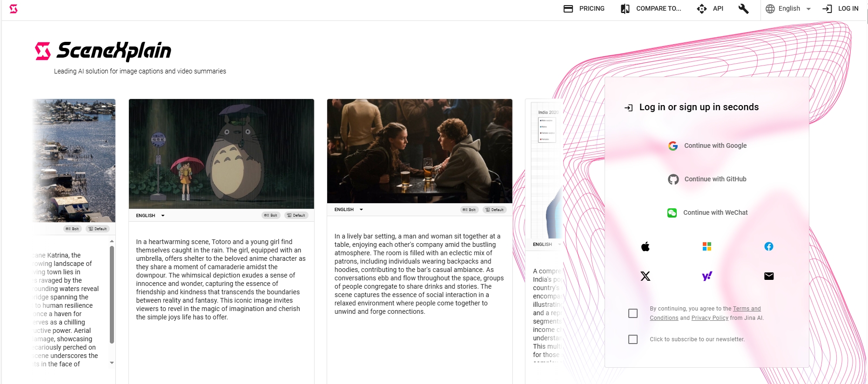Image resolution: width=868 pixels, height=384 pixels.
Task: Open language dropdown under India chart card
Action: tap(547, 245)
